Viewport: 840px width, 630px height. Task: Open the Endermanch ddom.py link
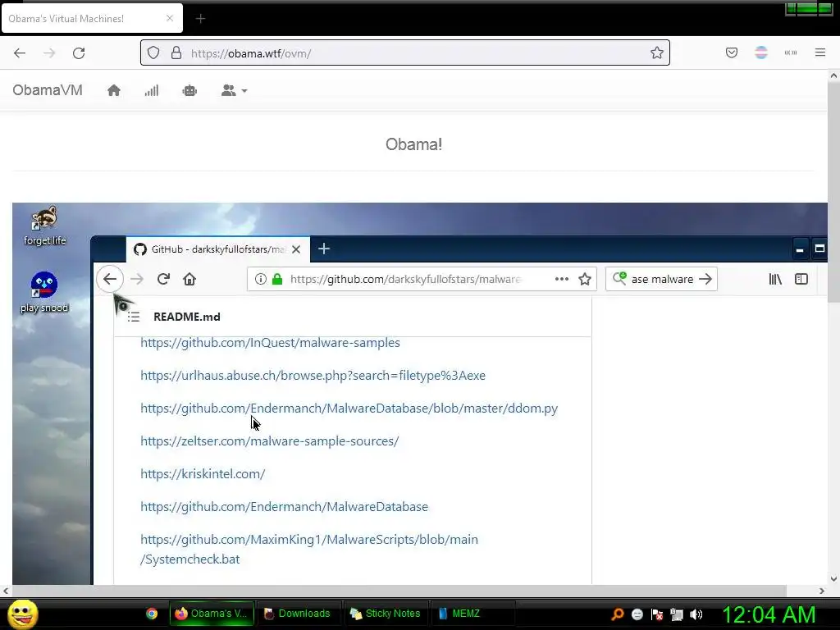click(349, 409)
